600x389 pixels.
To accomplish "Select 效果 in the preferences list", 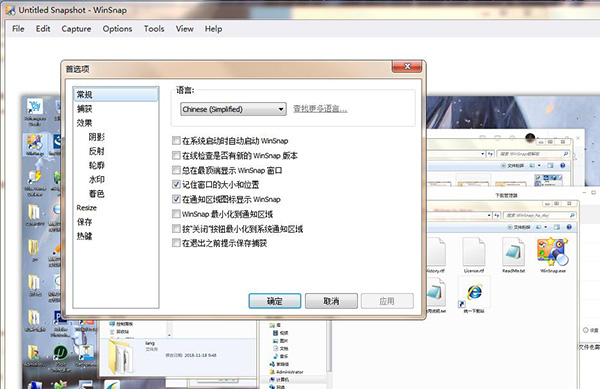I will coord(85,123).
